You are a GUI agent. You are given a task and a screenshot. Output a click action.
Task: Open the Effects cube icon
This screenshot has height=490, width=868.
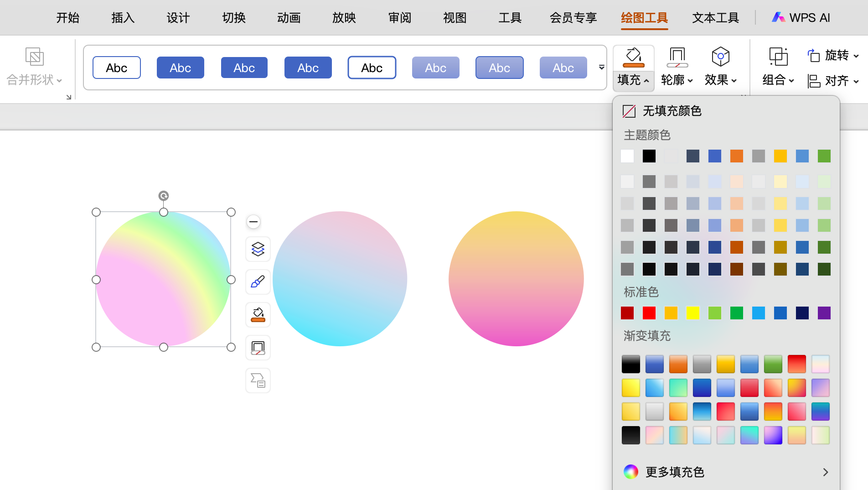pyautogui.click(x=720, y=57)
